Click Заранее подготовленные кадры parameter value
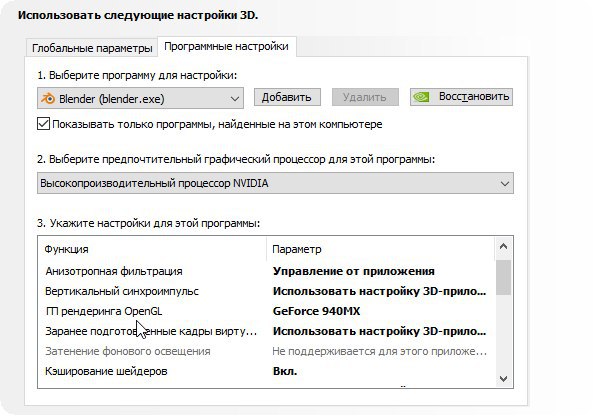The image size is (594, 416). [379, 332]
